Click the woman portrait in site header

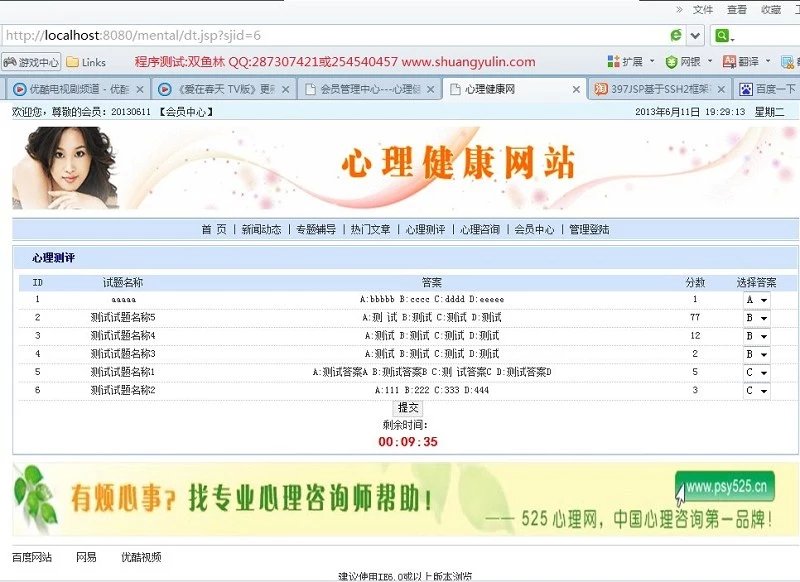tap(65, 168)
